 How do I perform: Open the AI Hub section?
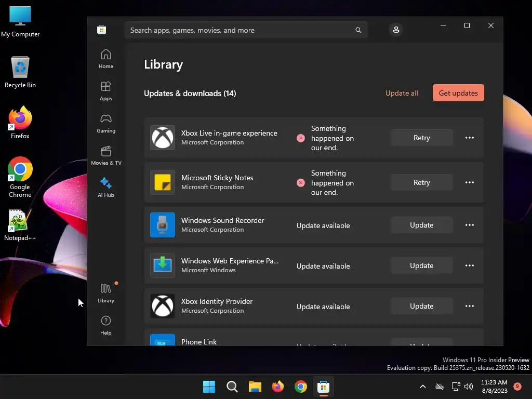tap(106, 188)
